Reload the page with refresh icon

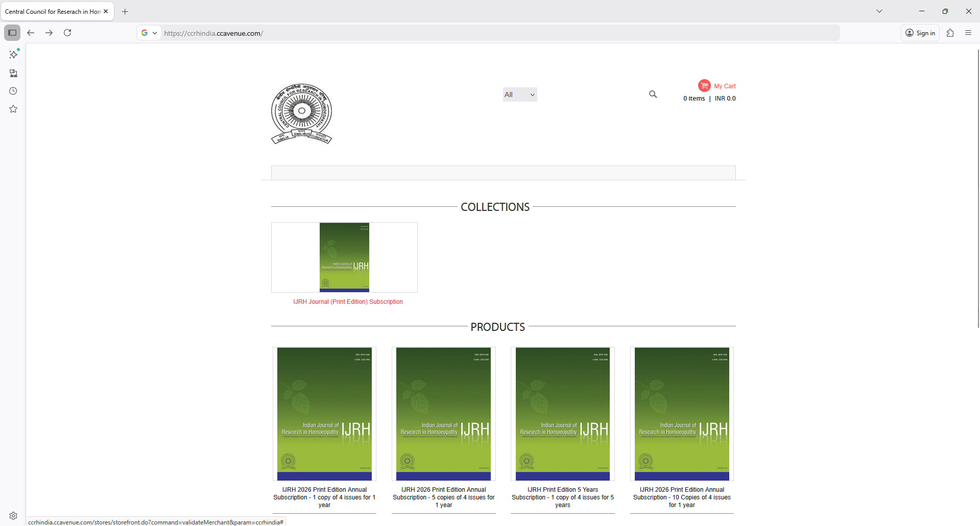coord(67,33)
